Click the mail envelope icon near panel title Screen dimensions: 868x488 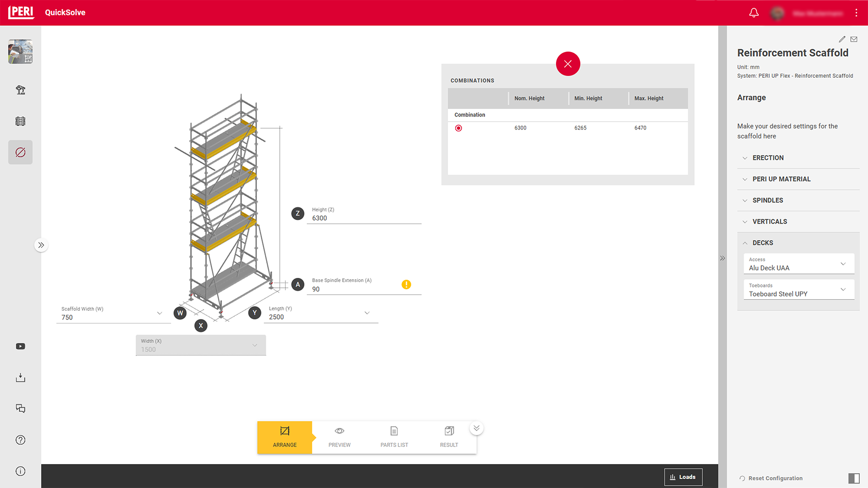click(x=854, y=39)
